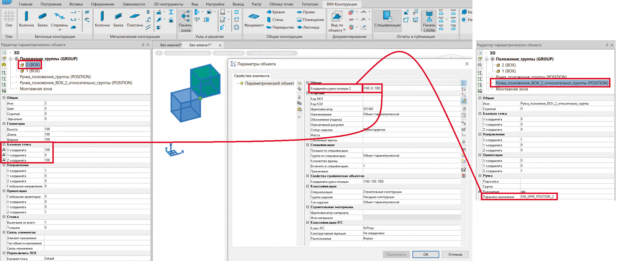Click the Статус изделия value Проектируемое
Viewport: 644px width, 261px height.
click(412, 130)
